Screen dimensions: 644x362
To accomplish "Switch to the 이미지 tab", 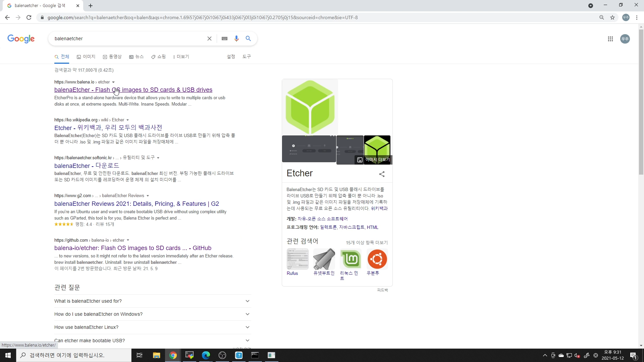I will 86,57.
